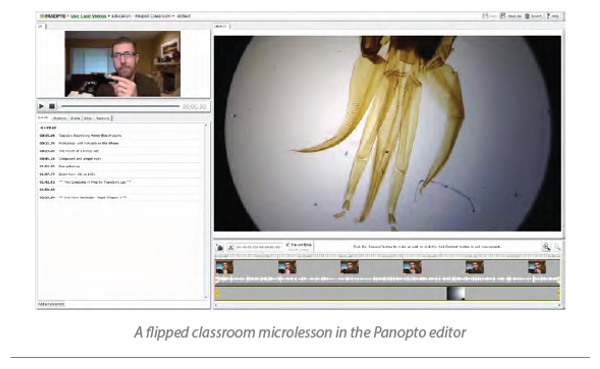
Task: Select the first tab of the events panel
Action: point(43,118)
